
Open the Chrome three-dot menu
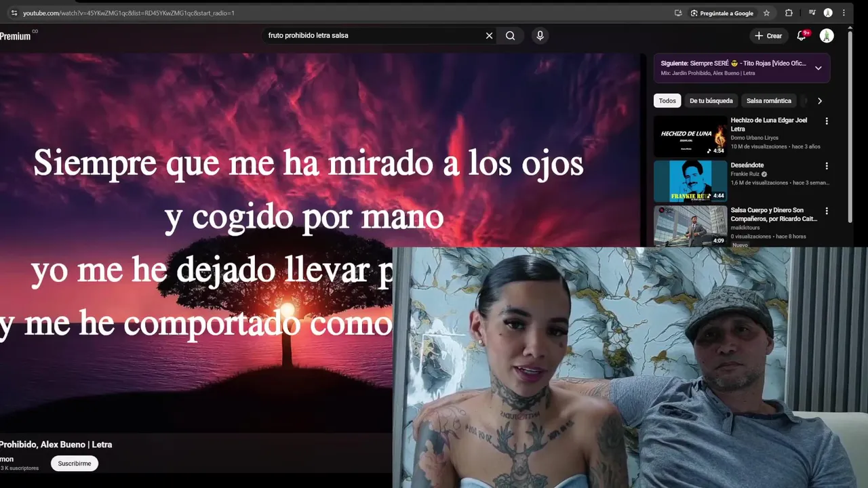point(844,13)
